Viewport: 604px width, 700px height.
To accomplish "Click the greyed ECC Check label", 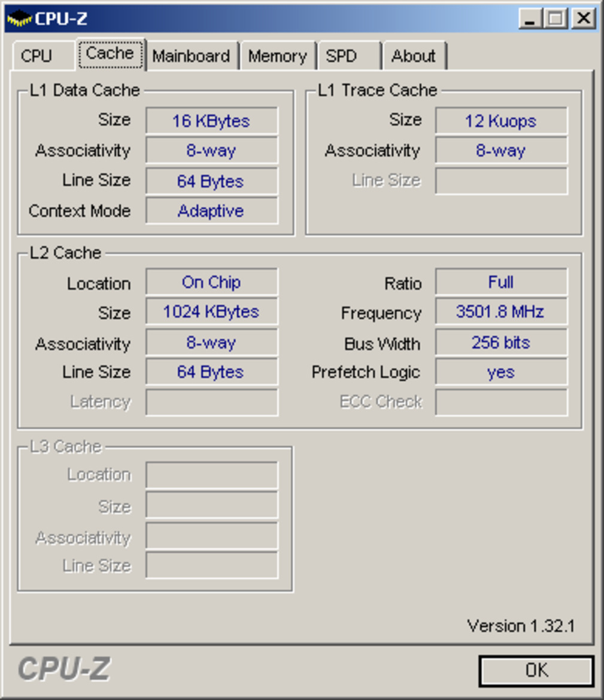I will pos(381,402).
